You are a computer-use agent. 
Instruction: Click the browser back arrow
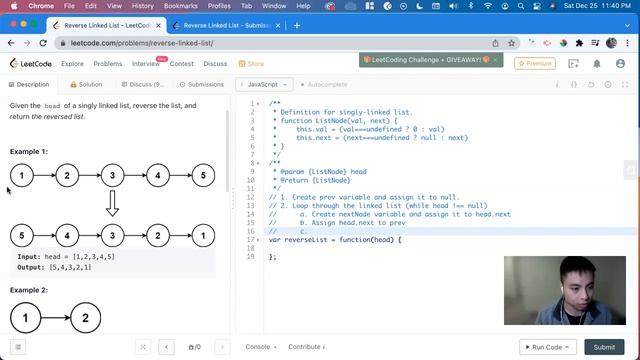pos(11,43)
